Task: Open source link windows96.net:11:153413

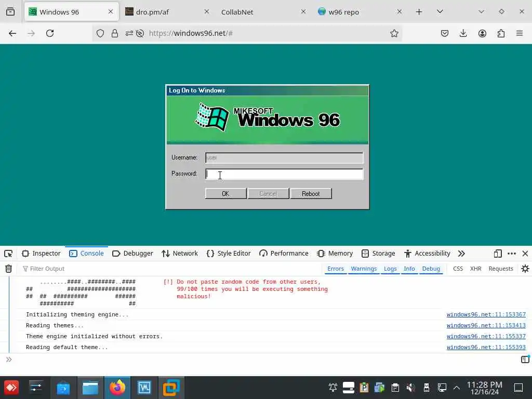Action: (486, 325)
